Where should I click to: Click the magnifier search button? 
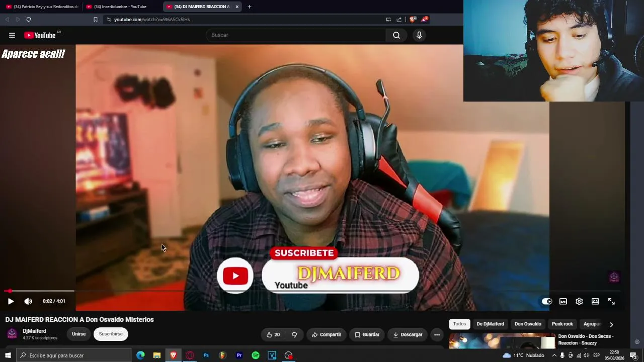coord(396,35)
